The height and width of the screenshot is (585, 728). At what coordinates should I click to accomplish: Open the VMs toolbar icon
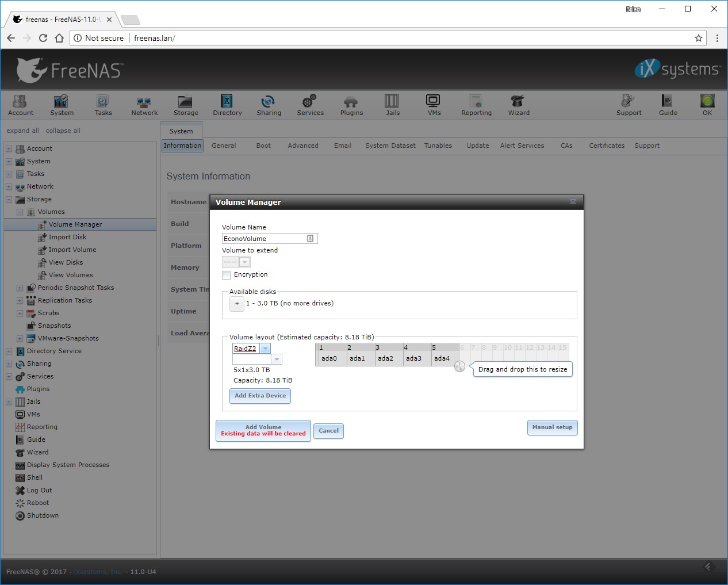(x=434, y=105)
